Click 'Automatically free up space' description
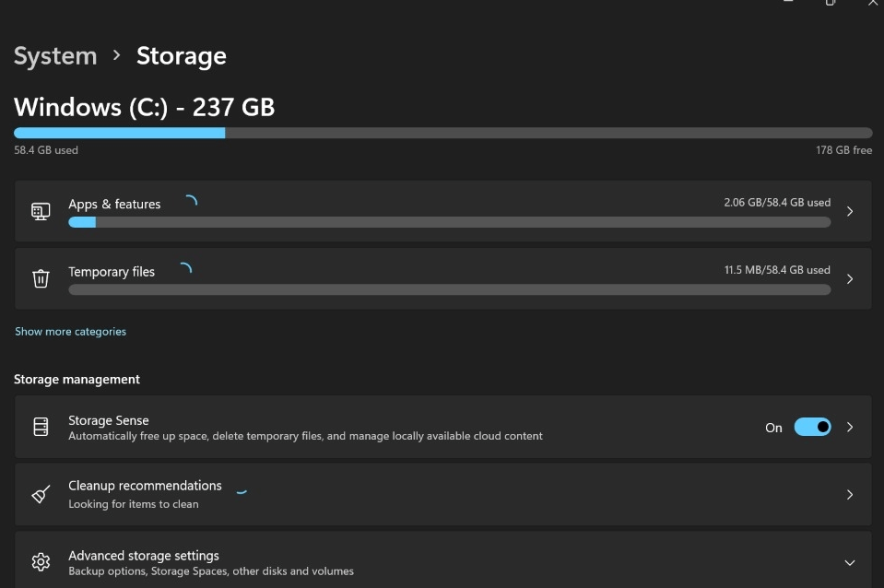Viewport: 884px width, 588px height. click(305, 436)
